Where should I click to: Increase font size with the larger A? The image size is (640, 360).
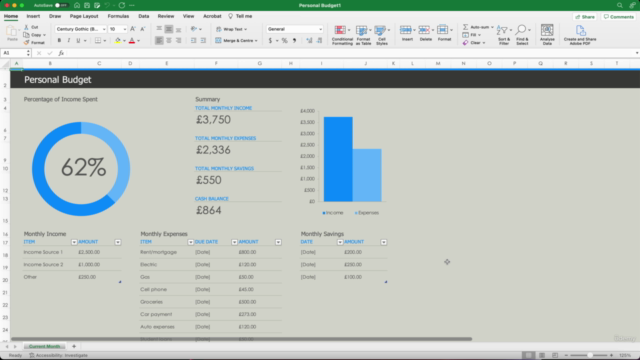coord(133,29)
